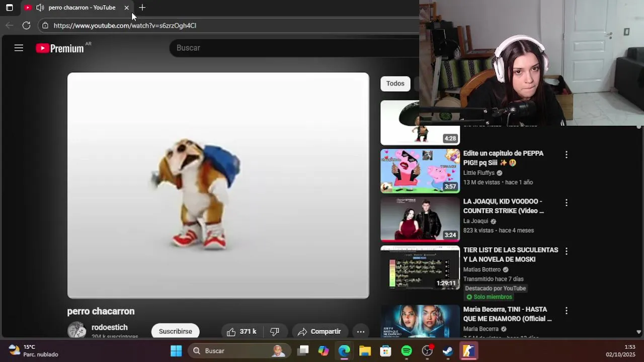The height and width of the screenshot is (362, 644).
Task: Reload the page with the refresh icon
Action: pyautogui.click(x=27, y=25)
